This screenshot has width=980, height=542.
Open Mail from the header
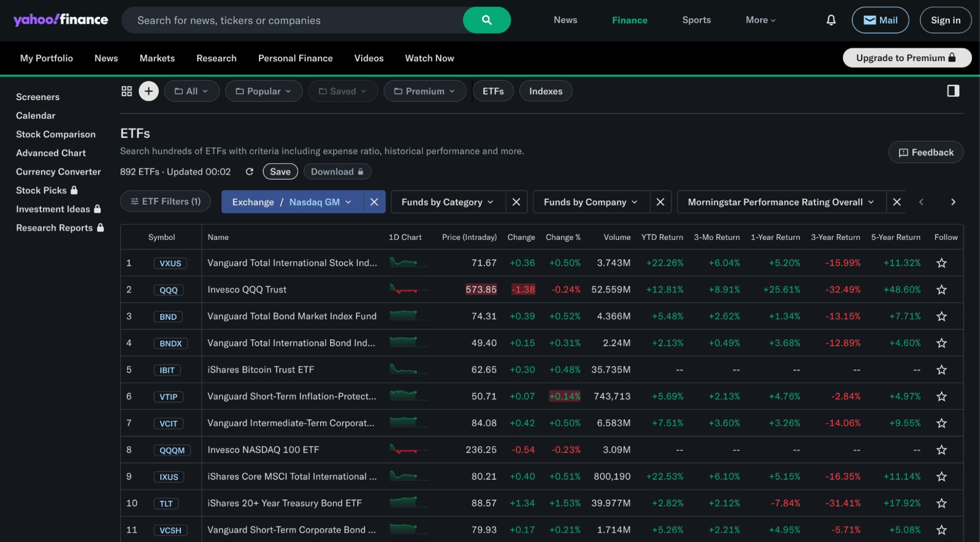[x=880, y=20]
